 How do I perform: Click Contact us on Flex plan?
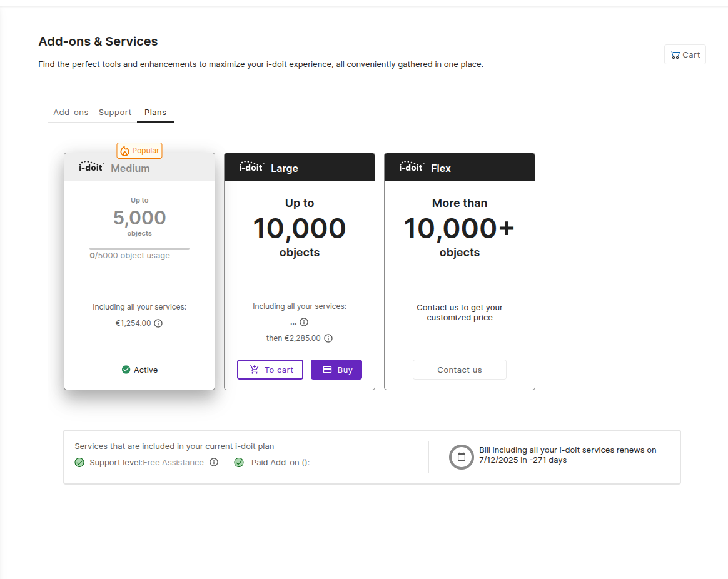(x=460, y=370)
